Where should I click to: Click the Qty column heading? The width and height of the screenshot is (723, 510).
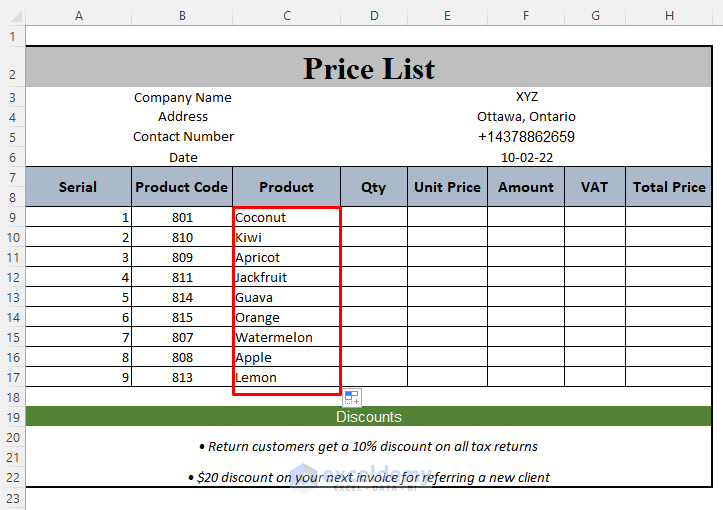coord(374,187)
